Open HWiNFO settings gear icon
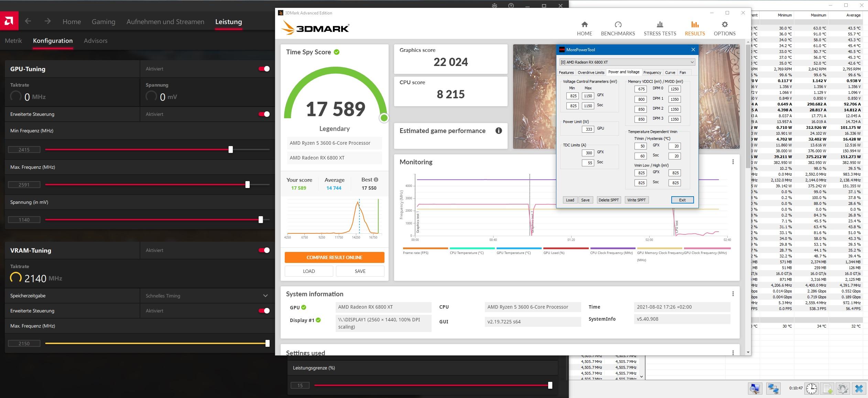The height and width of the screenshot is (398, 868). click(x=843, y=388)
